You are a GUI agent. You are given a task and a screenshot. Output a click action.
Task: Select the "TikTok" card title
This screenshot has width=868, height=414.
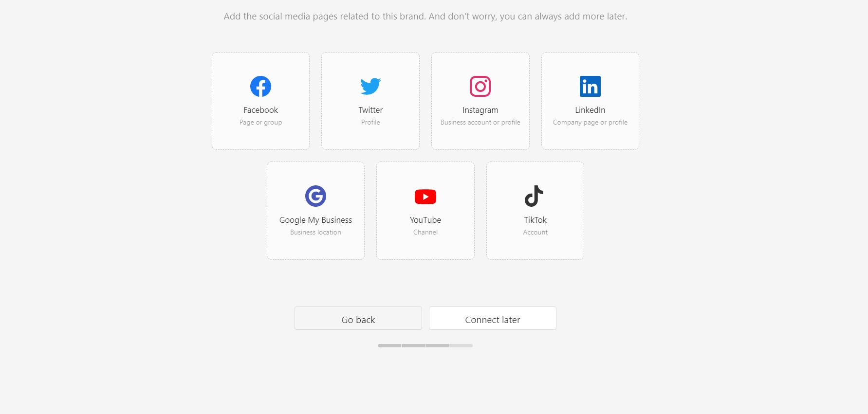point(535,220)
